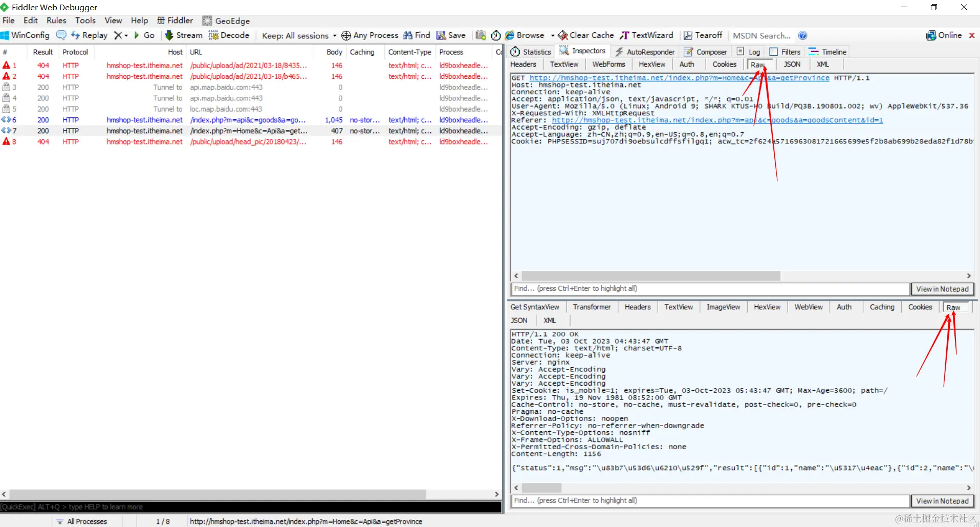The width and height of the screenshot is (980, 527).
Task: Select the response Get SyntaxView tab
Action: click(535, 307)
